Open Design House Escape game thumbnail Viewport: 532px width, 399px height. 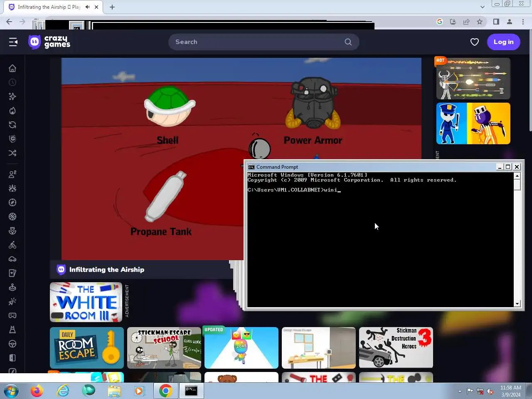coord(319,348)
